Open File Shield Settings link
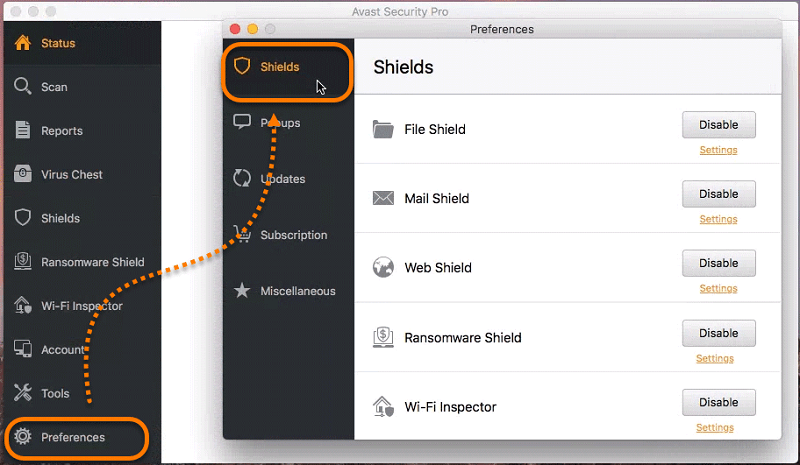This screenshot has width=800, height=465. tap(718, 150)
